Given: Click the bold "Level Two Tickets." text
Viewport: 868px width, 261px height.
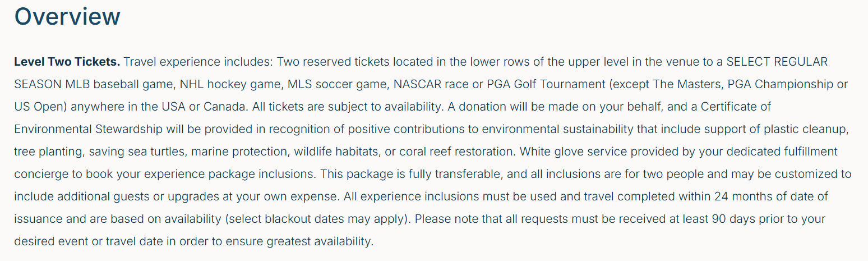Looking at the screenshot, I should (x=67, y=61).
